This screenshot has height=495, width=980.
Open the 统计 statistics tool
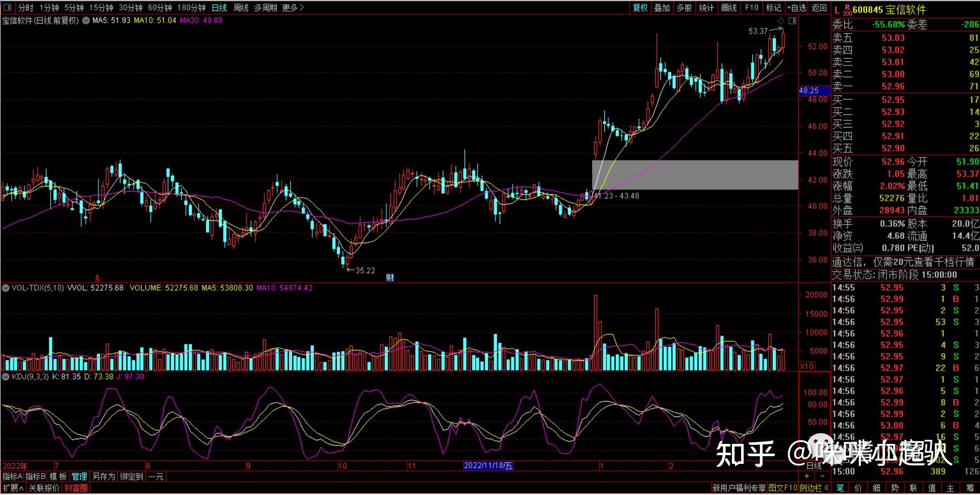pos(706,8)
